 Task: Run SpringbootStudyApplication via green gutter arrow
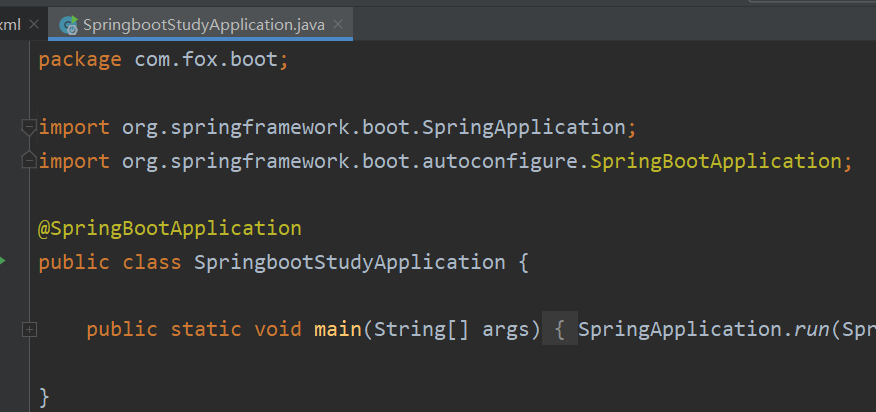pyautogui.click(x=2, y=261)
